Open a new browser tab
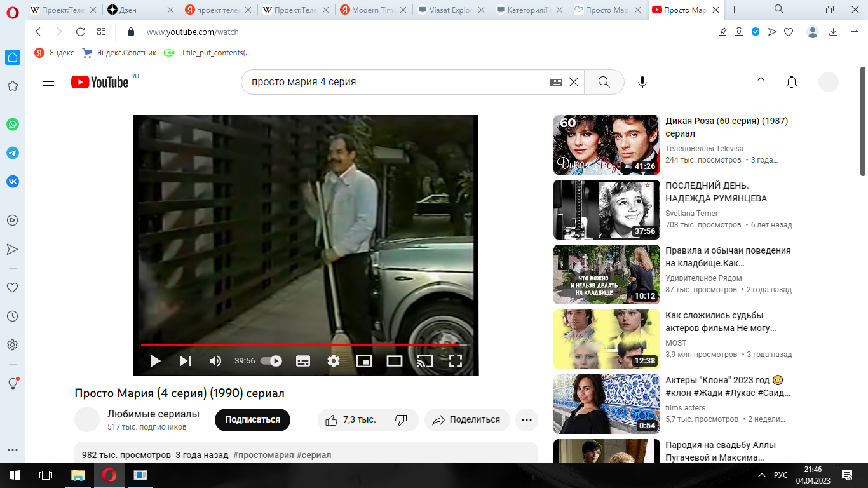 pyautogui.click(x=735, y=10)
